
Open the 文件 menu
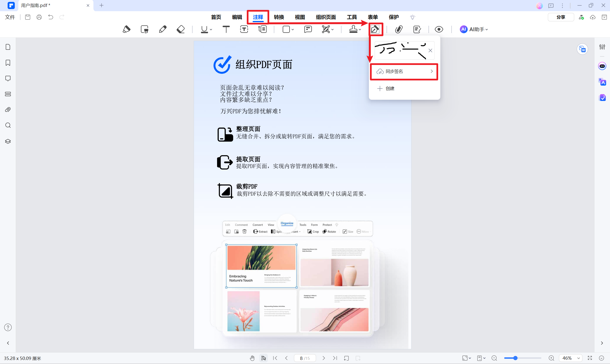coord(10,17)
